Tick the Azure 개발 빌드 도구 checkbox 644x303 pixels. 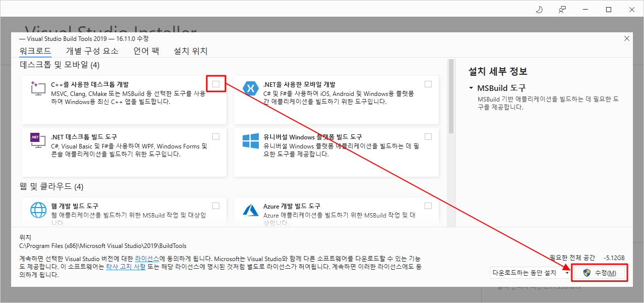point(428,206)
